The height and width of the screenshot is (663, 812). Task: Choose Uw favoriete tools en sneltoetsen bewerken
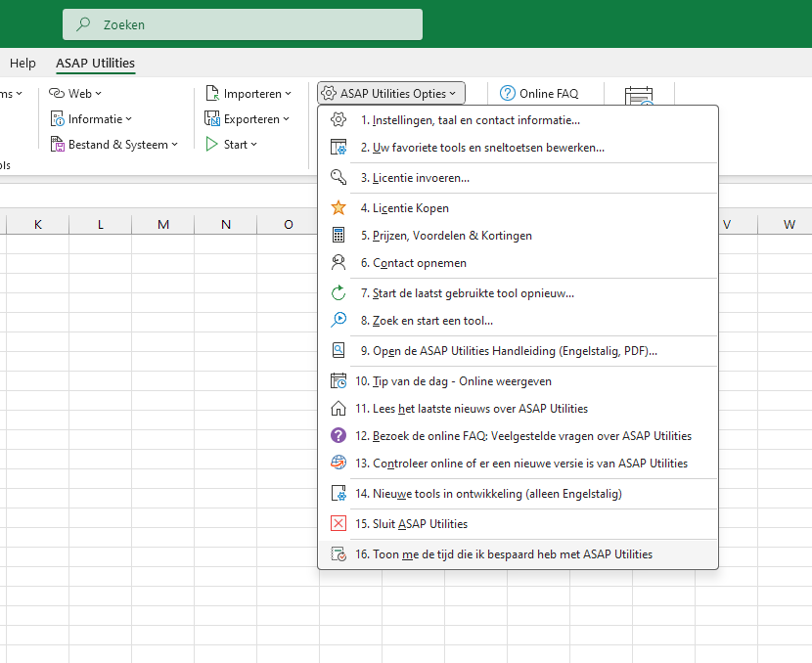click(518, 147)
